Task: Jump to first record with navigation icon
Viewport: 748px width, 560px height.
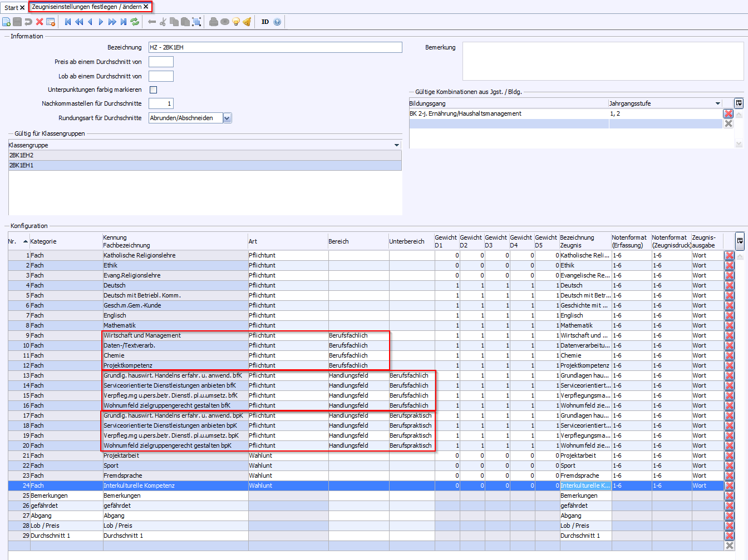Action: 68,22
